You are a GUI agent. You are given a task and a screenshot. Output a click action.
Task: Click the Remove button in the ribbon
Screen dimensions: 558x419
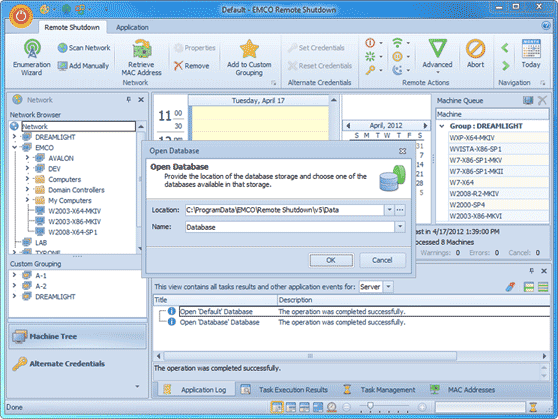pyautogui.click(x=191, y=66)
